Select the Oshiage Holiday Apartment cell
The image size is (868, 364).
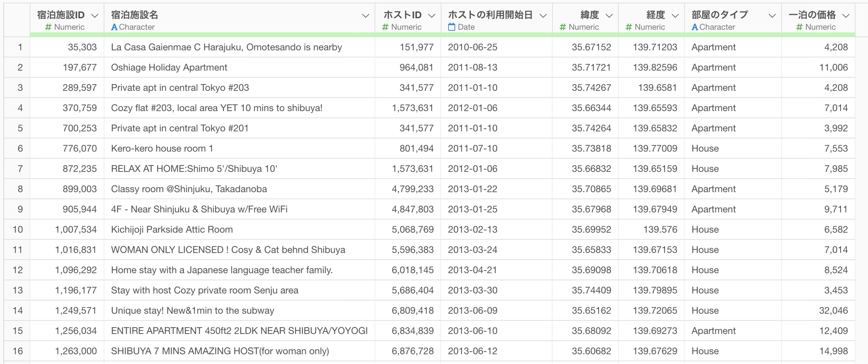click(169, 67)
